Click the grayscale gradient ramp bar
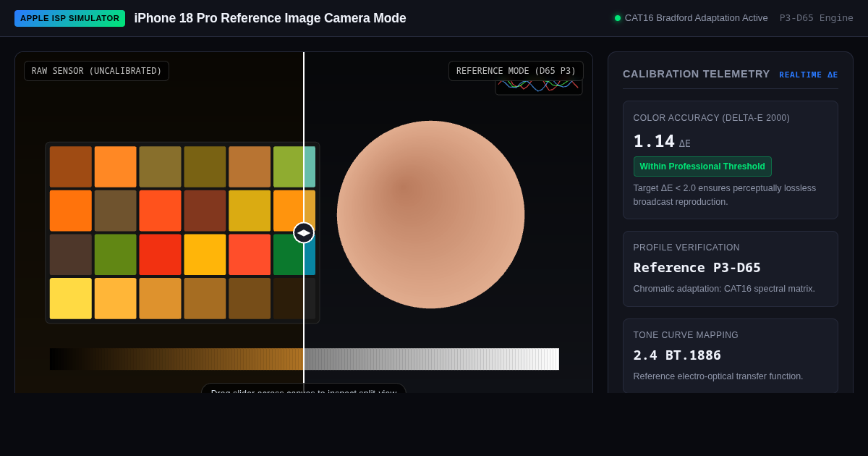The width and height of the screenshot is (868, 456). pyautogui.click(x=305, y=359)
